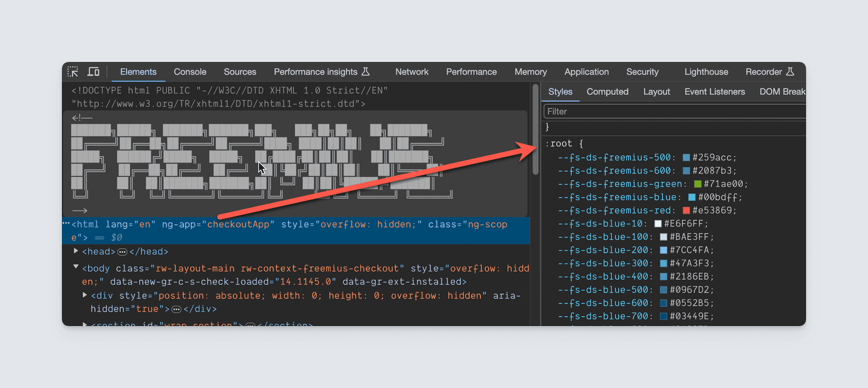The image size is (868, 388).
Task: Open the Event Listeners sidebar tab
Action: [x=715, y=91]
